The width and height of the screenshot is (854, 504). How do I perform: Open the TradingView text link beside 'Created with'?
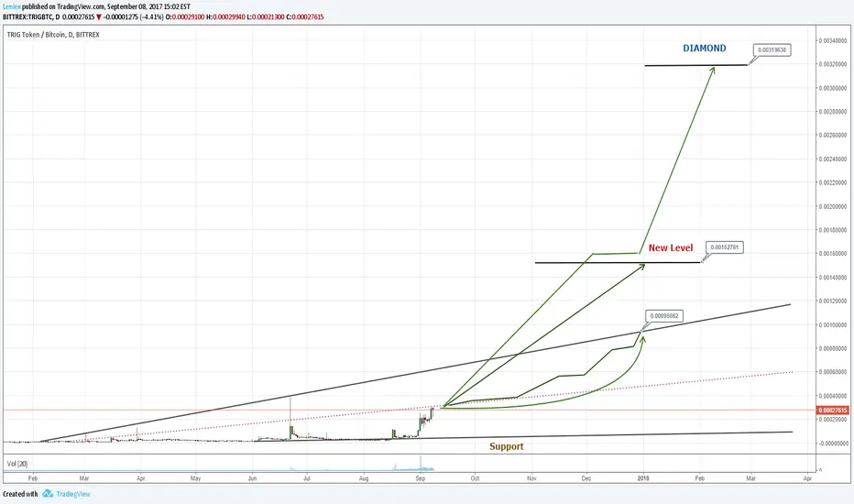point(73,494)
